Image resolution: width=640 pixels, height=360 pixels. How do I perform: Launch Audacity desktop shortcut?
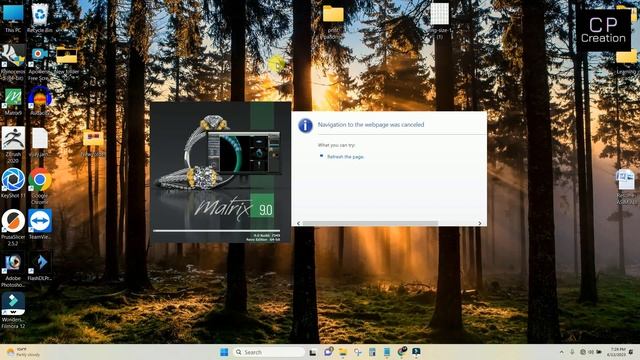pyautogui.click(x=40, y=101)
